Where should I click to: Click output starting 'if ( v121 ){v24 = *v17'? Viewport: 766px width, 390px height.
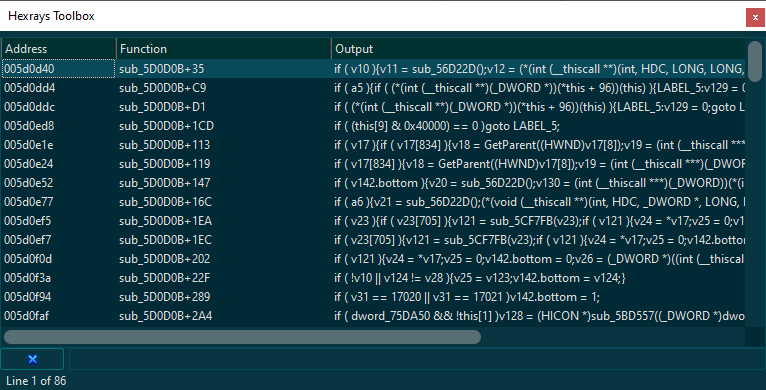coord(539,259)
